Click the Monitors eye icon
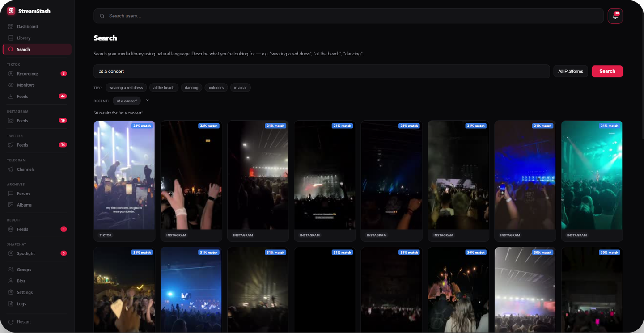 click(x=11, y=85)
